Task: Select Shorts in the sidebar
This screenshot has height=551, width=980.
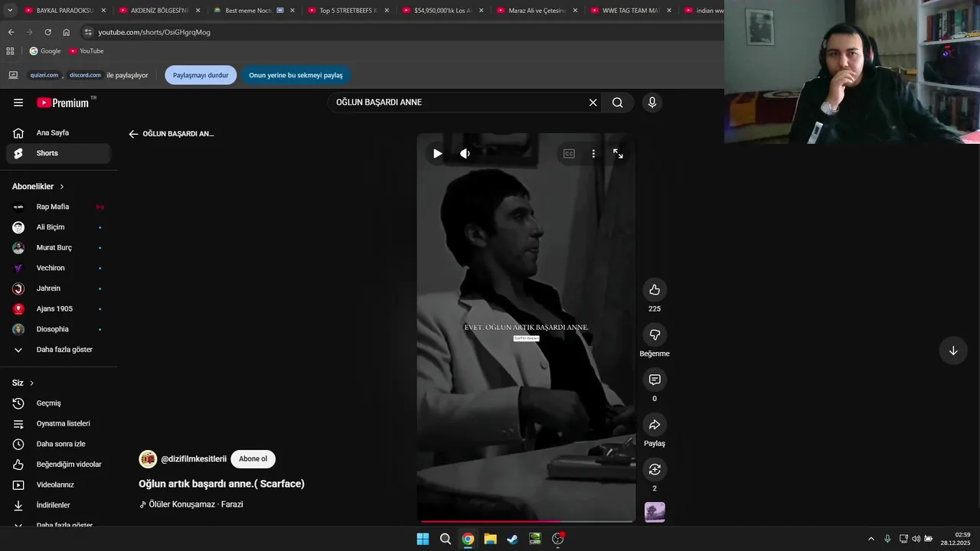Action: 58,153
